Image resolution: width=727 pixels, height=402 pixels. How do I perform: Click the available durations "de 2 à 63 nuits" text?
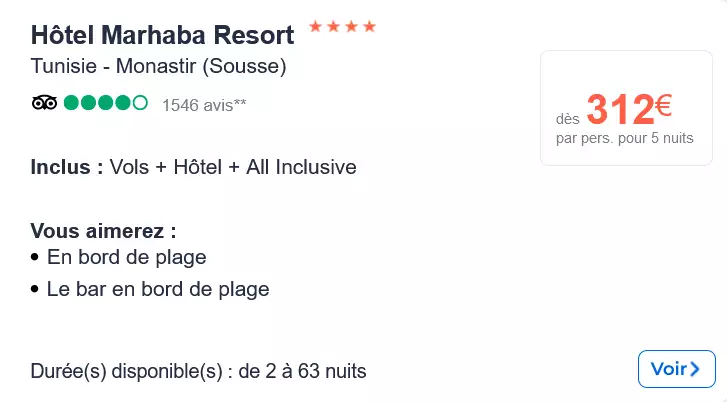[301, 372]
